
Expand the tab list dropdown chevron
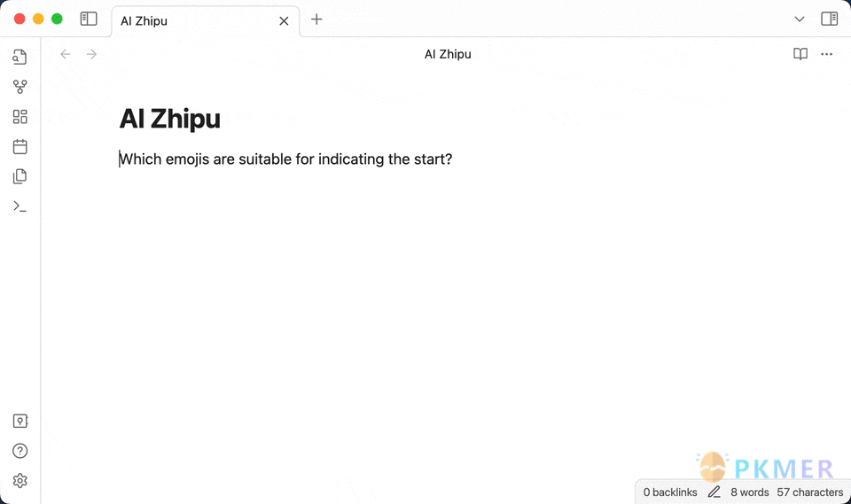coord(800,19)
